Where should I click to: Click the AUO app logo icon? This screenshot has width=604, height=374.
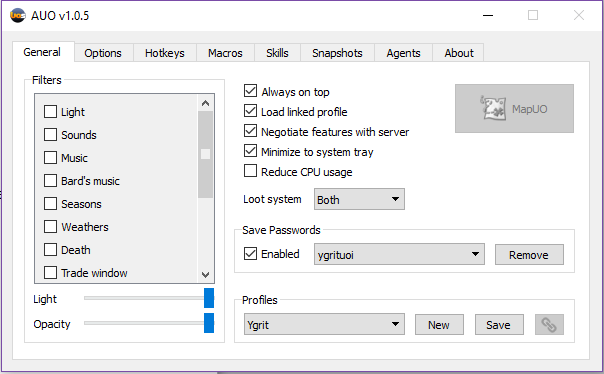click(18, 15)
